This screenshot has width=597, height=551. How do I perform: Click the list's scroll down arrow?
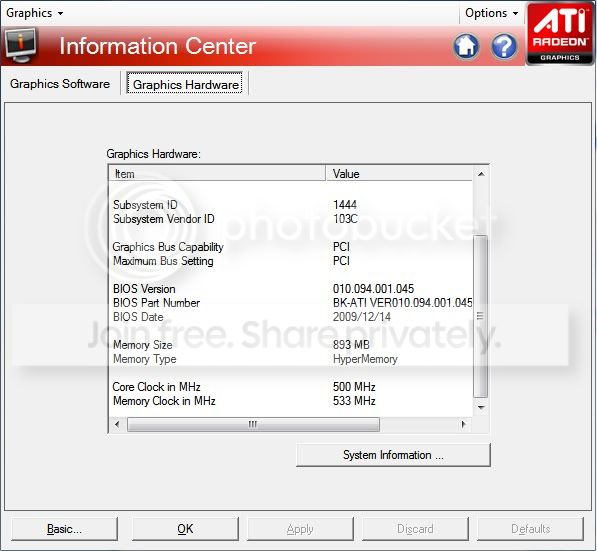481,408
